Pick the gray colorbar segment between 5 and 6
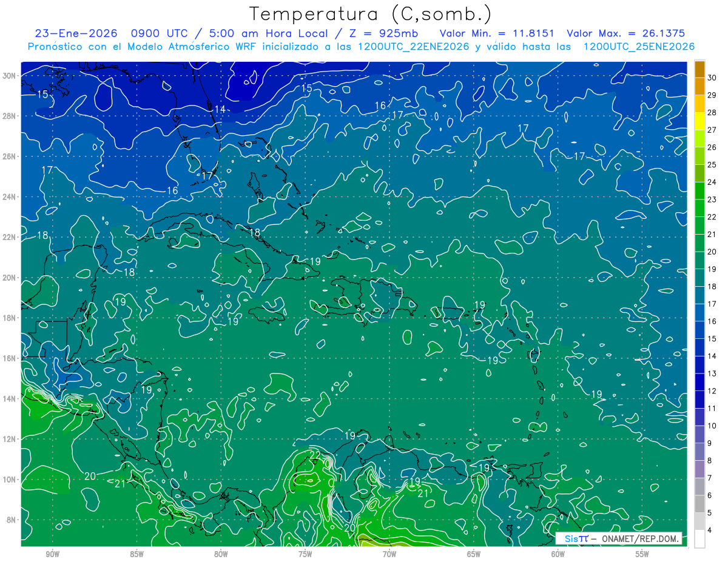Screen dimensions: 728x562 click(x=699, y=504)
